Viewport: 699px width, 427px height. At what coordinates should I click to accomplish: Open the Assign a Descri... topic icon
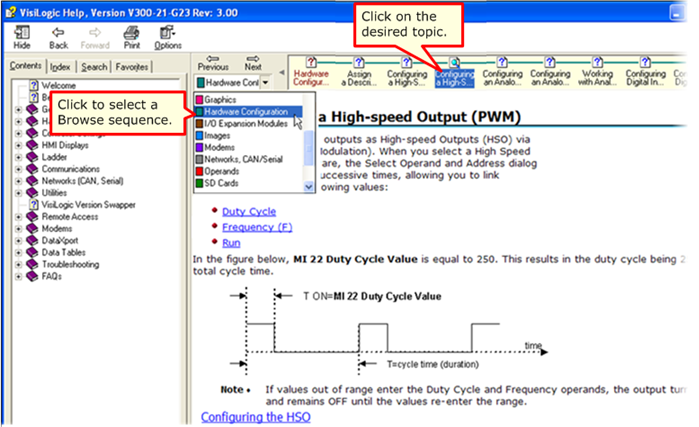click(x=359, y=62)
